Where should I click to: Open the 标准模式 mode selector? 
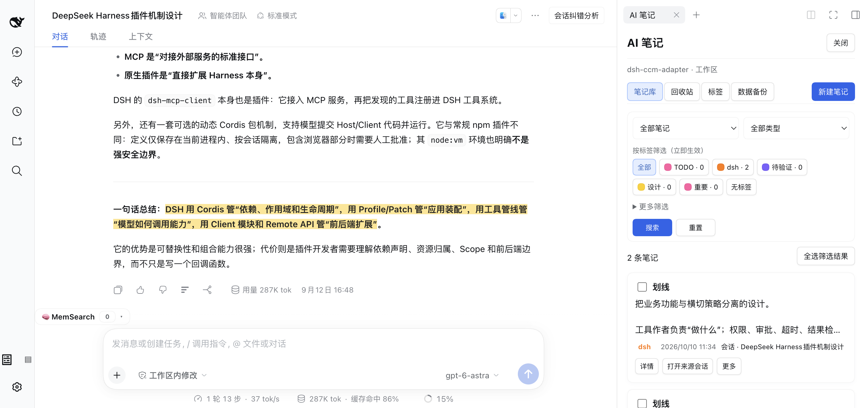[x=277, y=15]
